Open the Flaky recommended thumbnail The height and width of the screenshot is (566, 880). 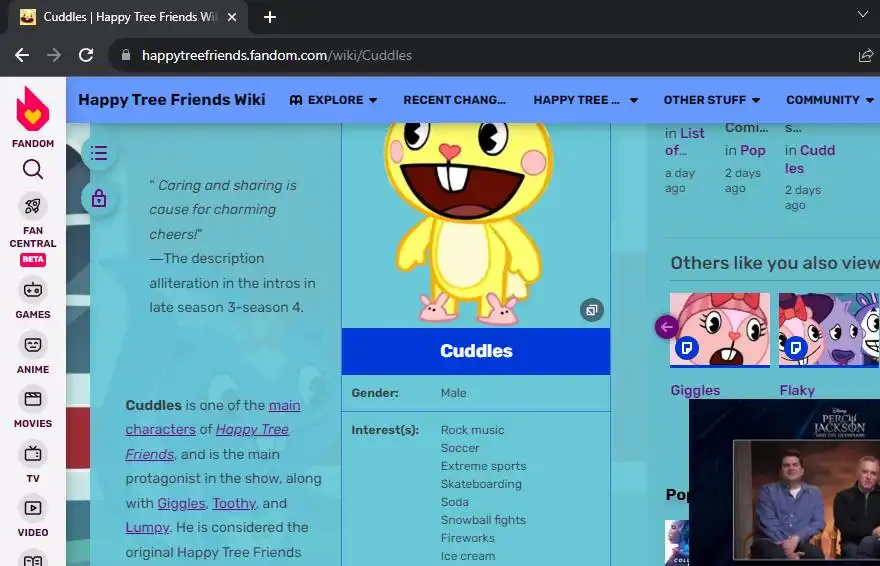tap(829, 330)
